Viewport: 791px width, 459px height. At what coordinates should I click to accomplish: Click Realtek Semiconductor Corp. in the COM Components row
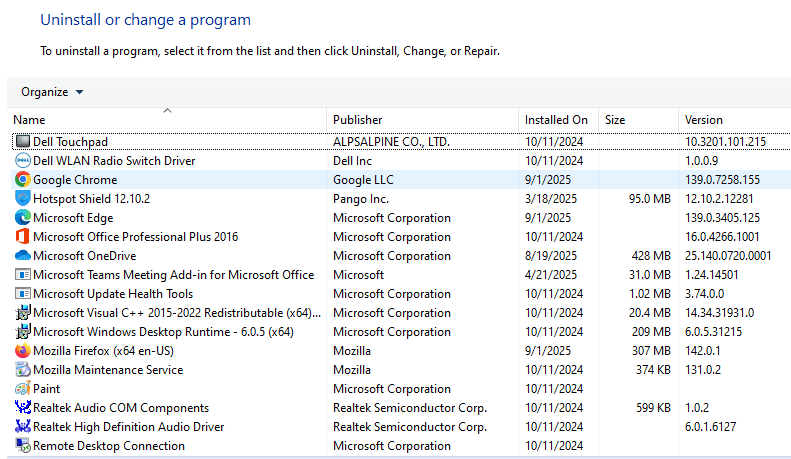point(410,408)
